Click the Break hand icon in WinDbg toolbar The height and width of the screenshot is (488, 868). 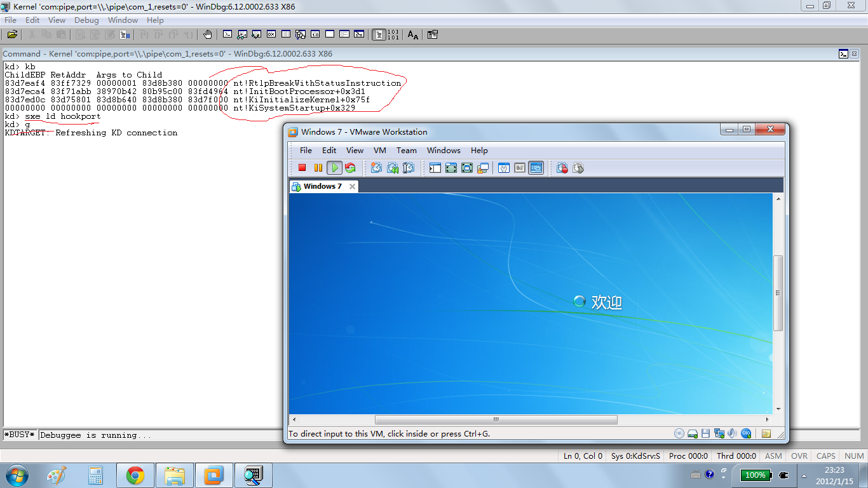click(x=207, y=34)
